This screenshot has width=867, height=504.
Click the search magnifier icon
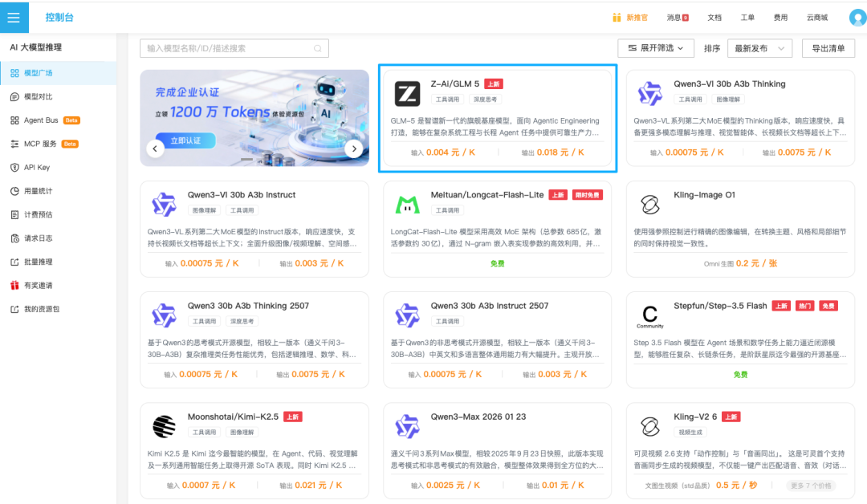click(317, 49)
